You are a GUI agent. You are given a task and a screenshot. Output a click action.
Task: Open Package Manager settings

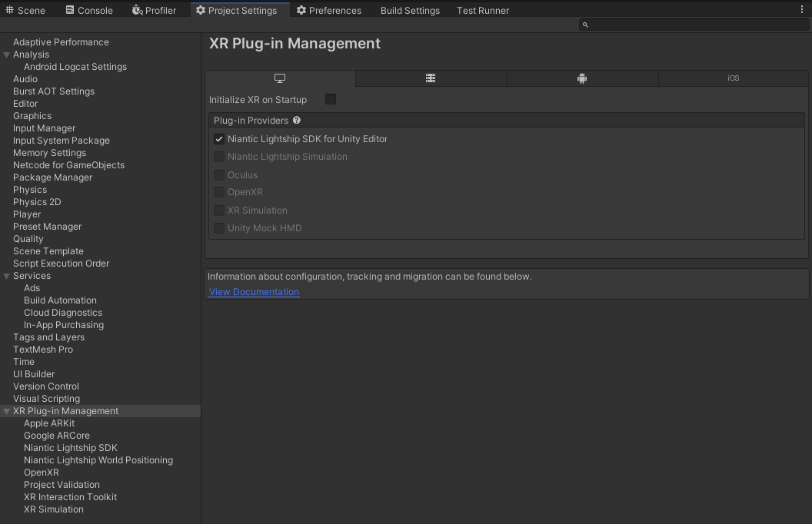pyautogui.click(x=53, y=177)
